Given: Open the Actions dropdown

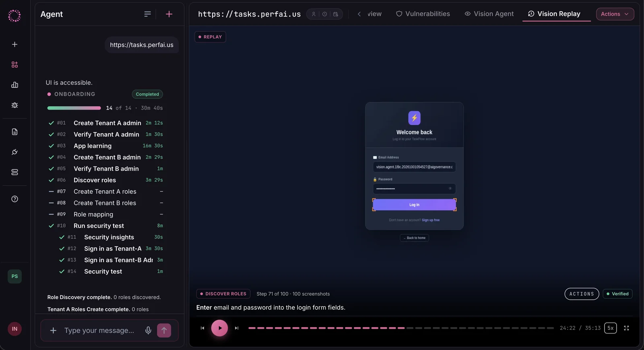Looking at the screenshot, I should [x=615, y=14].
